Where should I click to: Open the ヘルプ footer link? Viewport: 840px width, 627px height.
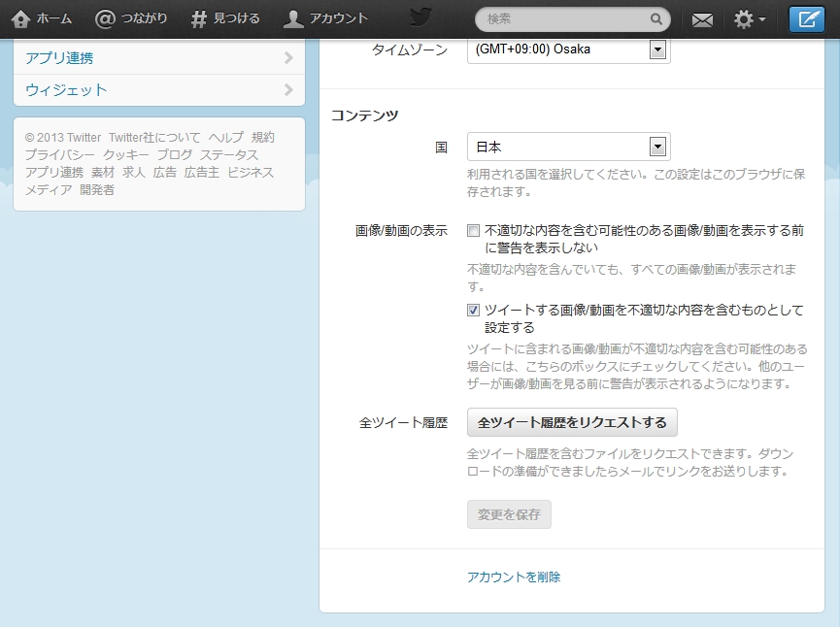coord(225,138)
